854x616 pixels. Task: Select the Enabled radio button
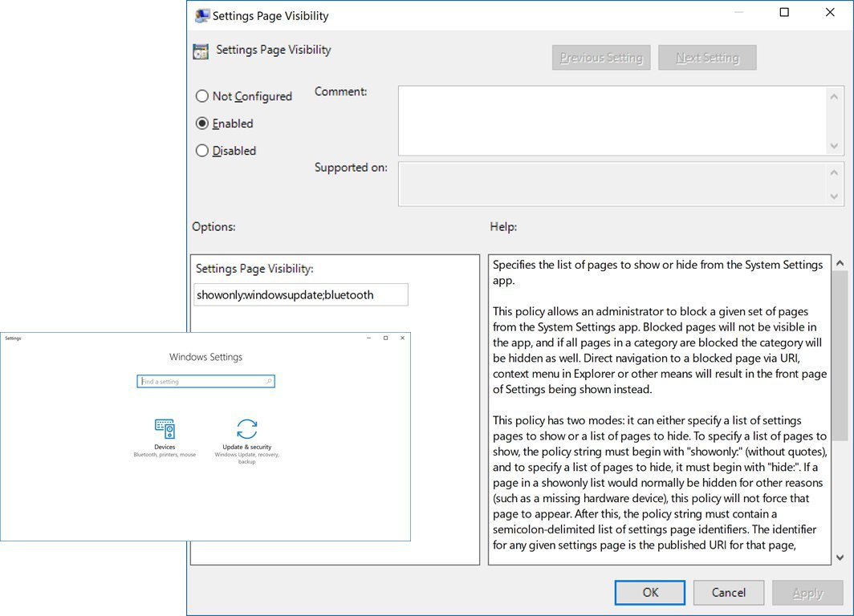(x=202, y=124)
